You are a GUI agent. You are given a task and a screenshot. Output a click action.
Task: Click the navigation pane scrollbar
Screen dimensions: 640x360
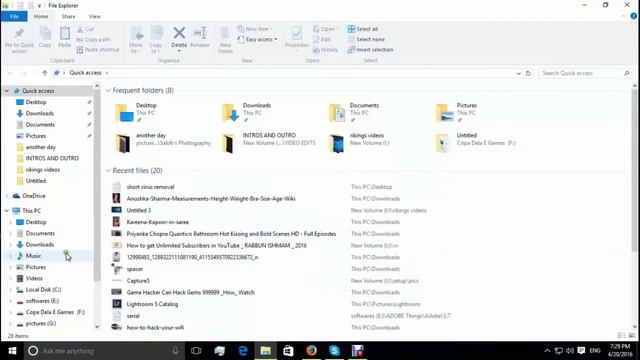[97, 186]
